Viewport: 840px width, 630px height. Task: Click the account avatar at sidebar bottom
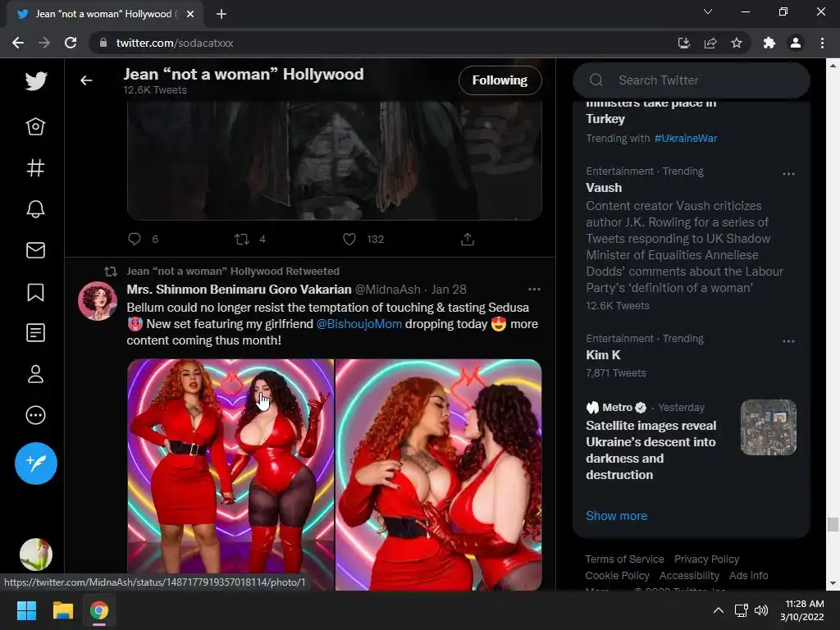point(36,555)
